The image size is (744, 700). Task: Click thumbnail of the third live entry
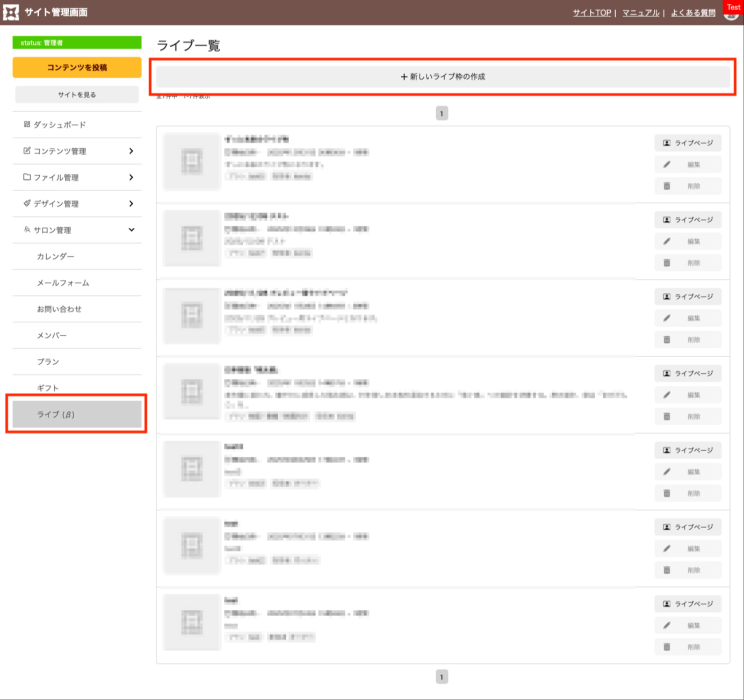pos(192,315)
